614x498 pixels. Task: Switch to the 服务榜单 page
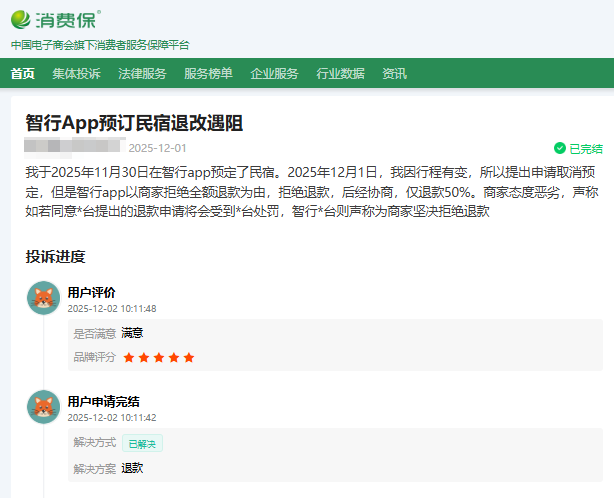tap(208, 73)
